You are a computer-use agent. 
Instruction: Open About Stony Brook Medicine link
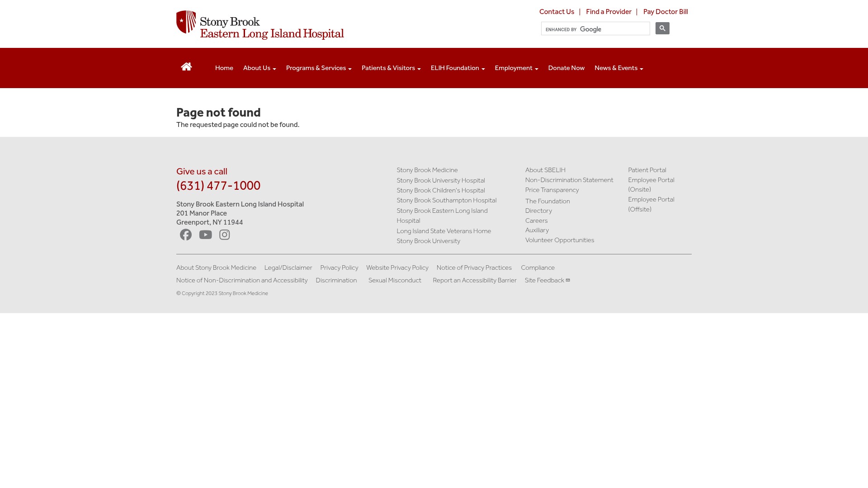(x=216, y=267)
